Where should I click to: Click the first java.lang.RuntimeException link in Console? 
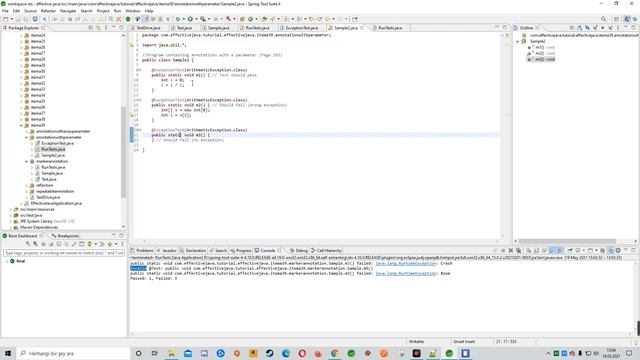[x=405, y=263]
